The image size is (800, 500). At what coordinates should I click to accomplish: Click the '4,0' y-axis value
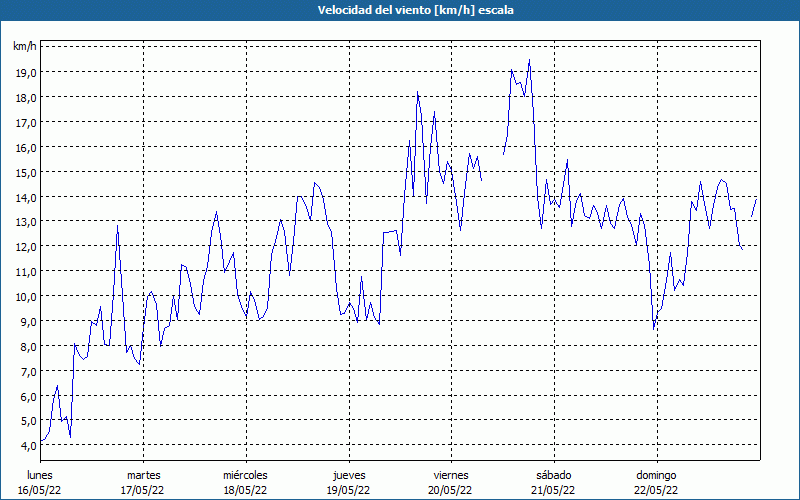click(x=28, y=446)
